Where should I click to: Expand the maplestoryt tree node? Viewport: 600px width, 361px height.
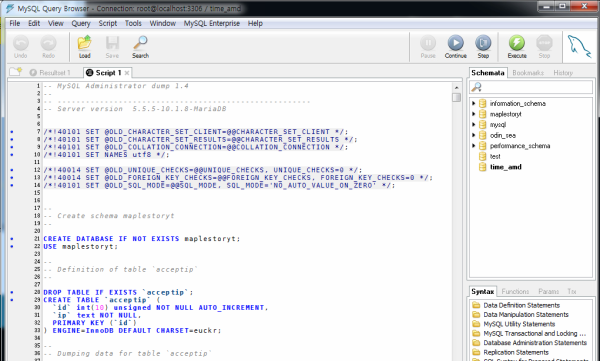tap(474, 114)
